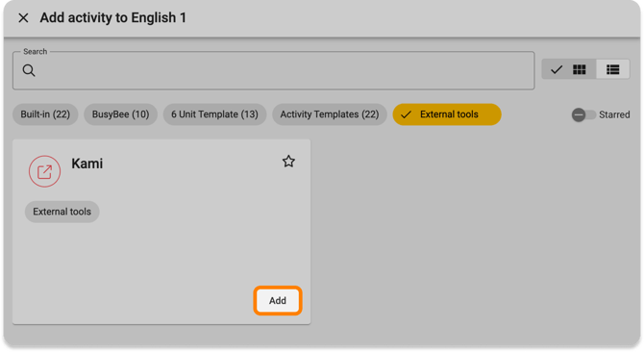Toggle the Starred switch
Viewport: 644px width, 352px height.
click(583, 115)
